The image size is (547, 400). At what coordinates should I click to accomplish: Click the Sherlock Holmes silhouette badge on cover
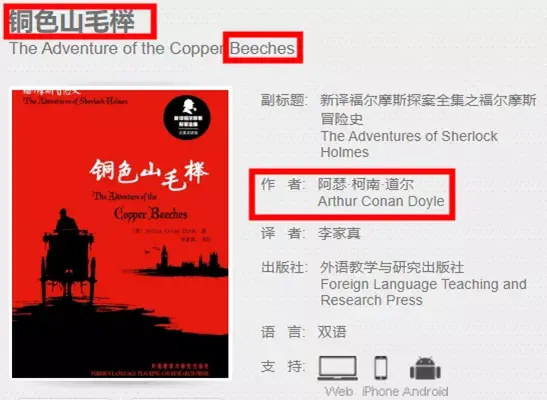pos(187,118)
